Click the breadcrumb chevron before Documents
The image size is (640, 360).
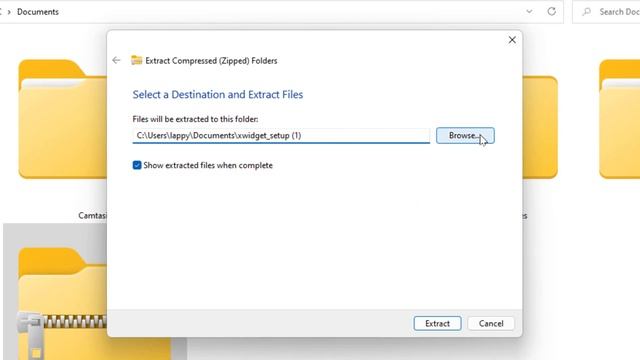(9, 12)
